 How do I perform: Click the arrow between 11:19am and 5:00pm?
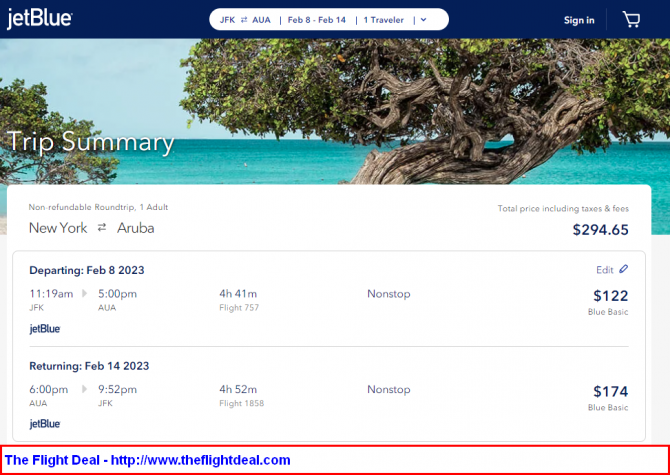(x=85, y=293)
